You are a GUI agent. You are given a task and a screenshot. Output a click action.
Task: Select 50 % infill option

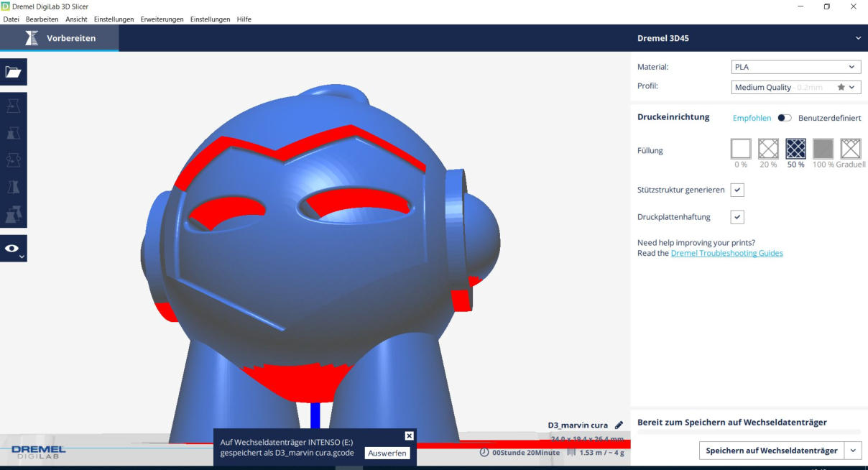(795, 149)
